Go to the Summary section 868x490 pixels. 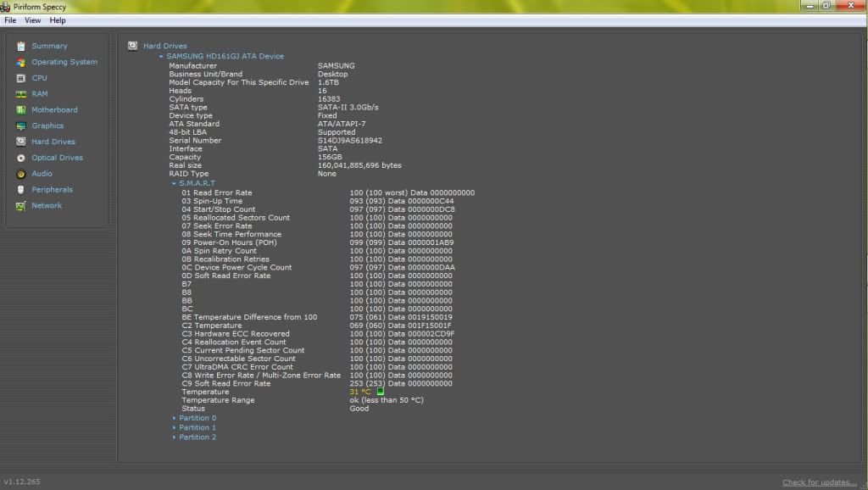click(x=49, y=46)
